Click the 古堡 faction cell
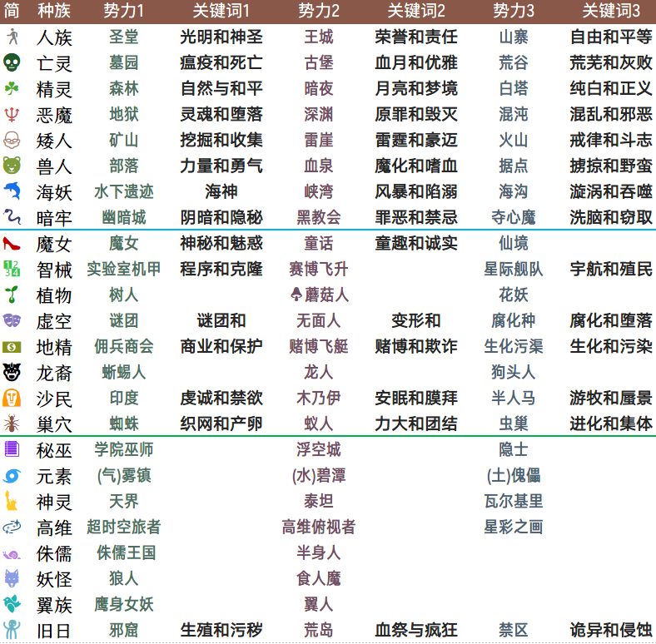The width and height of the screenshot is (656, 644). 319,62
